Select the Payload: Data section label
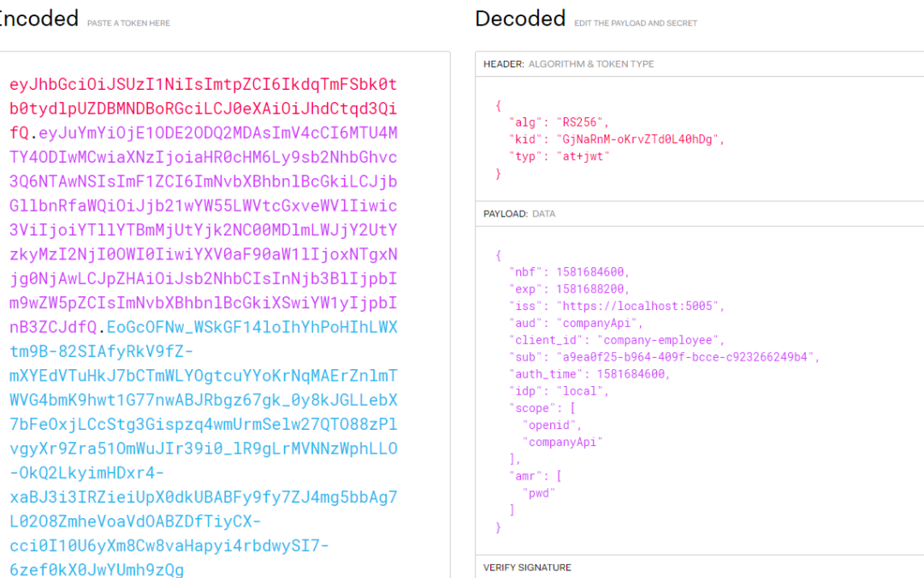Image resolution: width=924 pixels, height=578 pixels. tap(518, 214)
